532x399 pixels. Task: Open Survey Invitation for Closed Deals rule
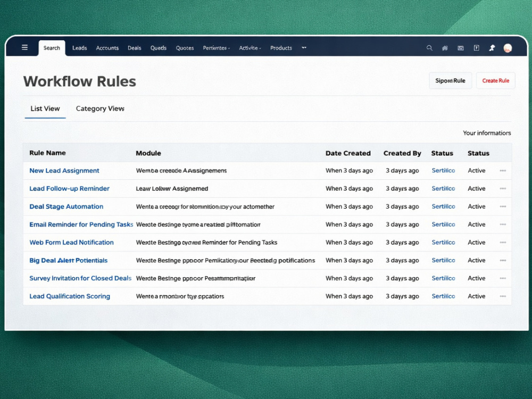pyautogui.click(x=80, y=278)
